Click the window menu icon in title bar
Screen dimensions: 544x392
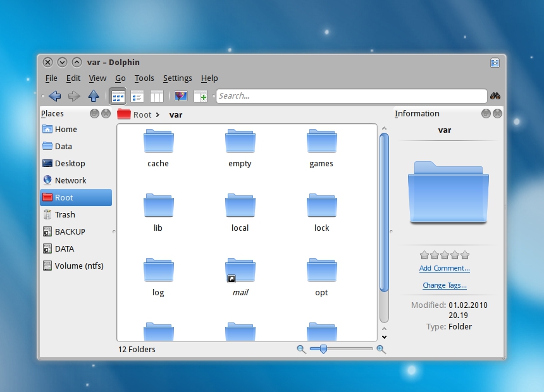tap(495, 63)
